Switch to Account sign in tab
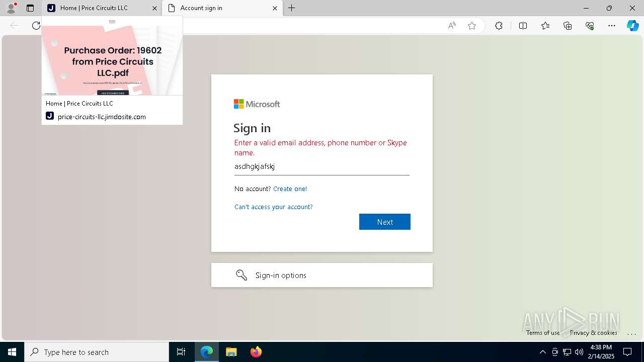This screenshot has height=362, width=644. [x=222, y=8]
